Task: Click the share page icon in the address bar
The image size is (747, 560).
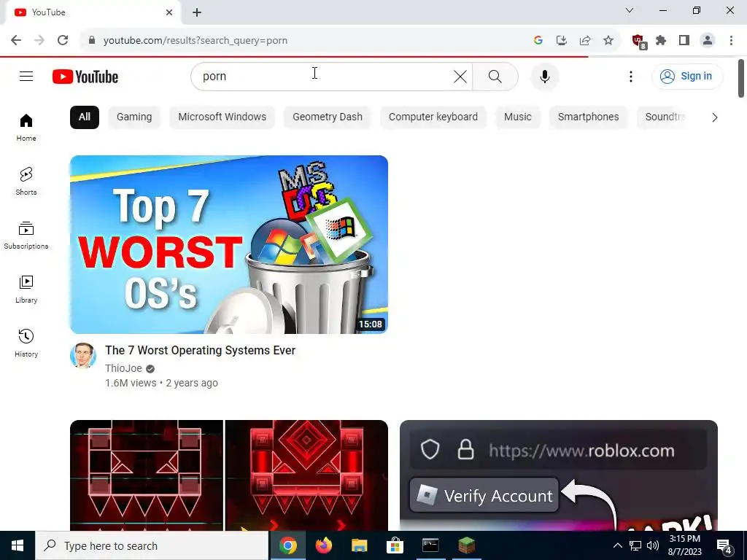Action: pos(585,41)
